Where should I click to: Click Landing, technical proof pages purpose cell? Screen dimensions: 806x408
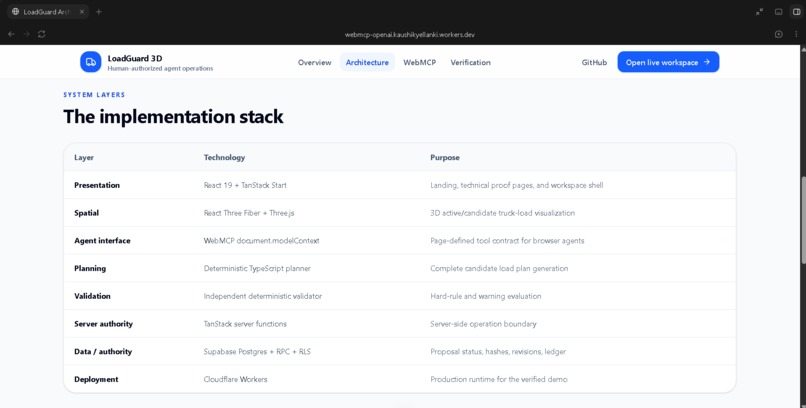click(517, 185)
